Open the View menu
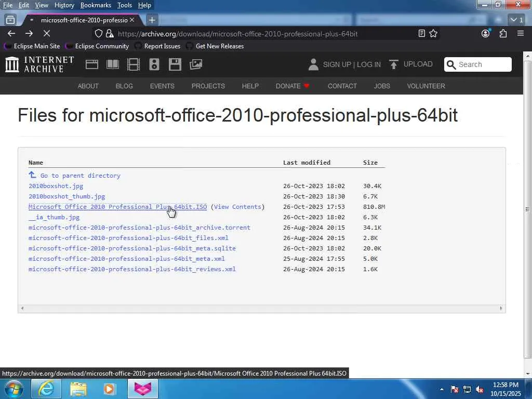Screen dimensions: 532x399 point(42,5)
